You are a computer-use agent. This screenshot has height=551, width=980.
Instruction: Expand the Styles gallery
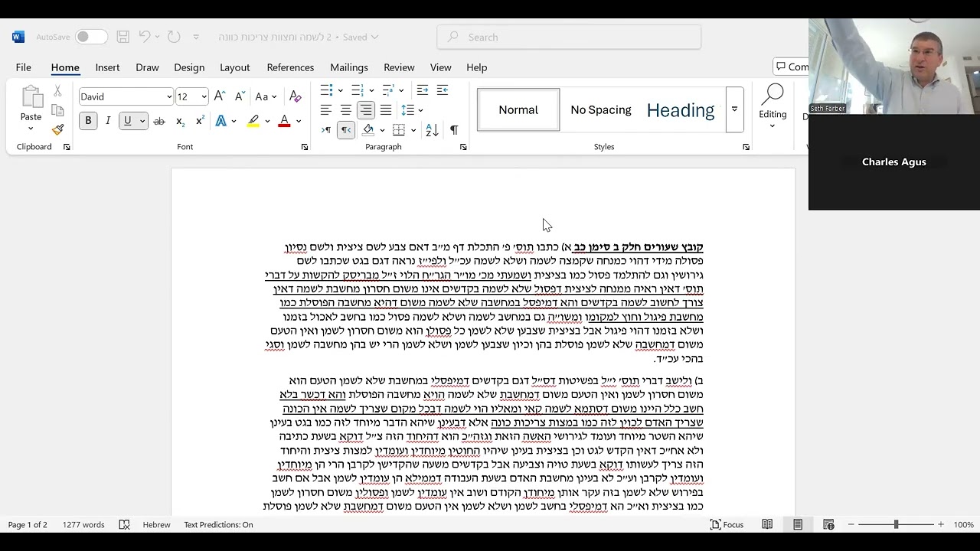734,109
